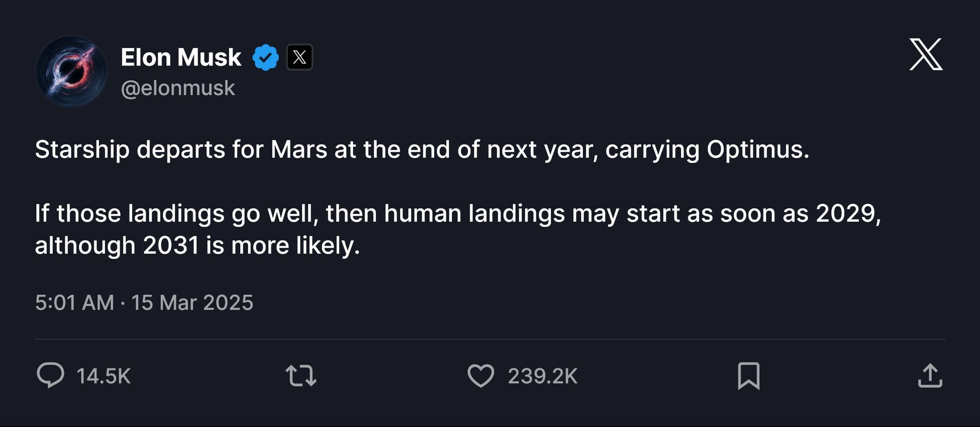This screenshot has width=980, height=427.
Task: Click the X affiliate badge next to the name
Action: click(299, 58)
